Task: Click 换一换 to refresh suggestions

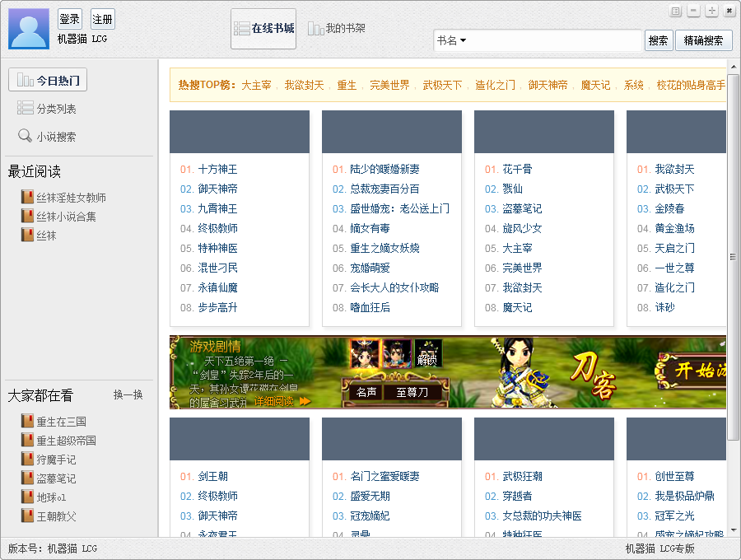Action: coord(128,394)
